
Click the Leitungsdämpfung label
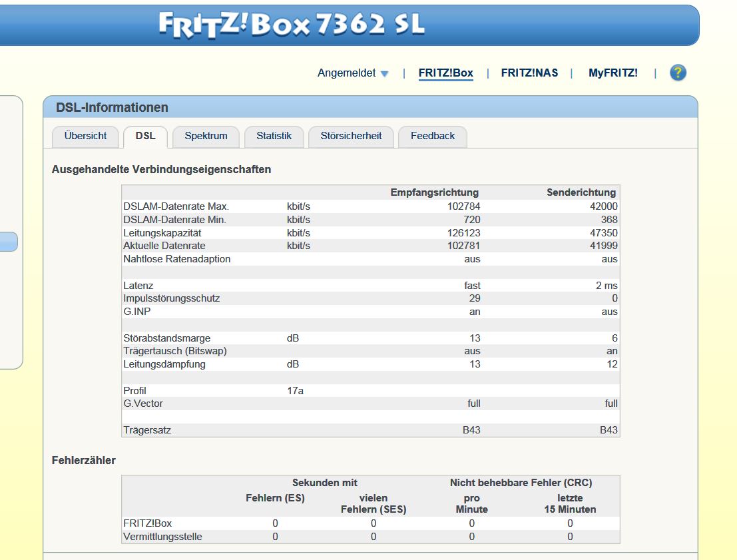tap(164, 364)
